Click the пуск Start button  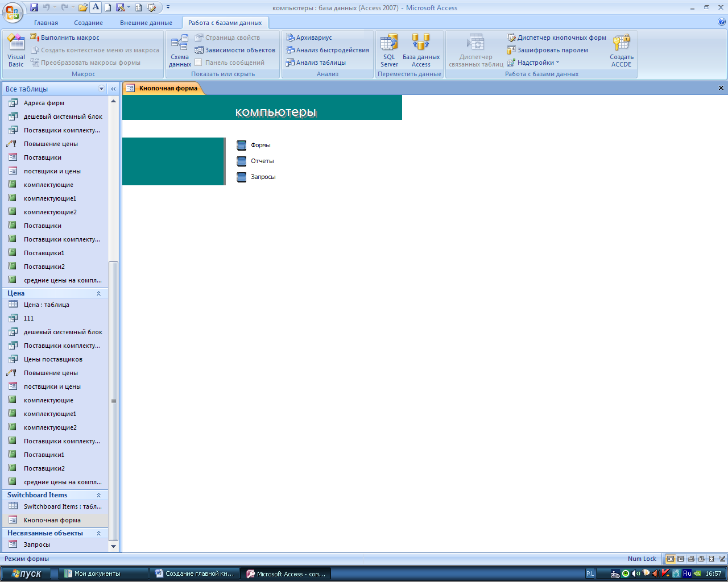[x=26, y=573]
